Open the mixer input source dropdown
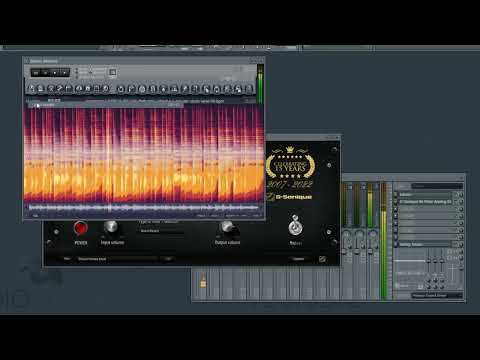This screenshot has width=480, height=360. tap(437, 186)
